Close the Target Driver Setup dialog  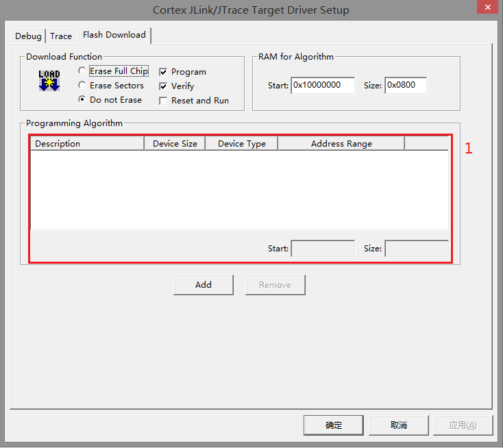(x=488, y=7)
